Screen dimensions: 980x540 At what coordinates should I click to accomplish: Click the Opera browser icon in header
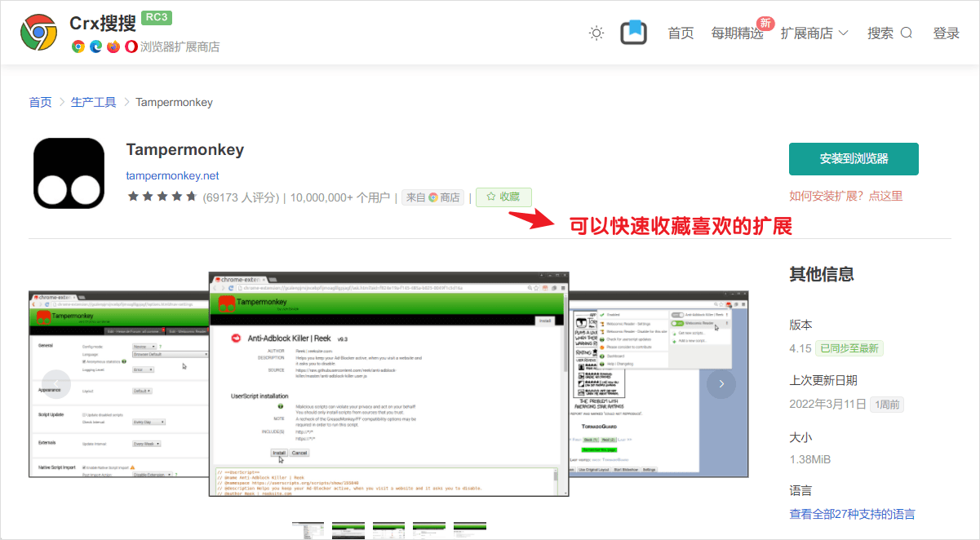(x=131, y=46)
